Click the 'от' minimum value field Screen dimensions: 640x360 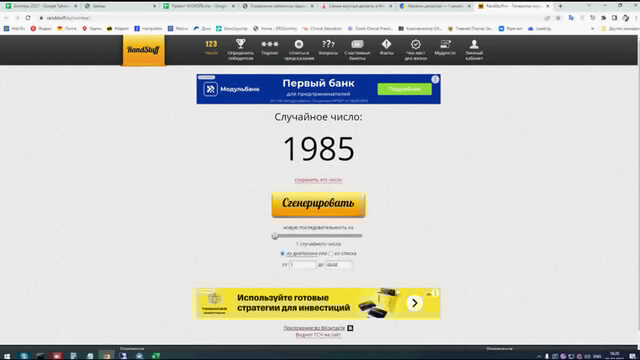pyautogui.click(x=302, y=264)
